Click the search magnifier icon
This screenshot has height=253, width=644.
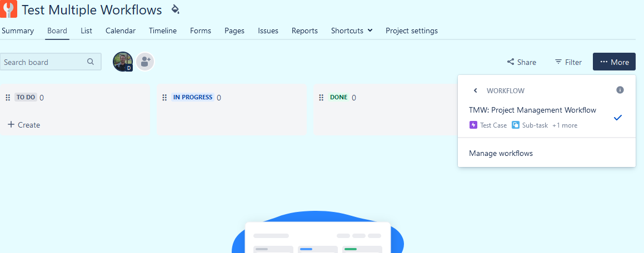click(91, 62)
